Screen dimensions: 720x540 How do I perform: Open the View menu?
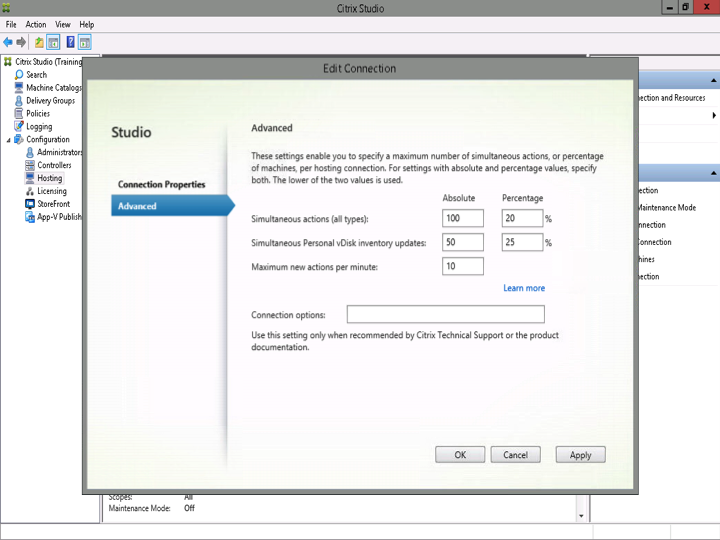pos(63,24)
